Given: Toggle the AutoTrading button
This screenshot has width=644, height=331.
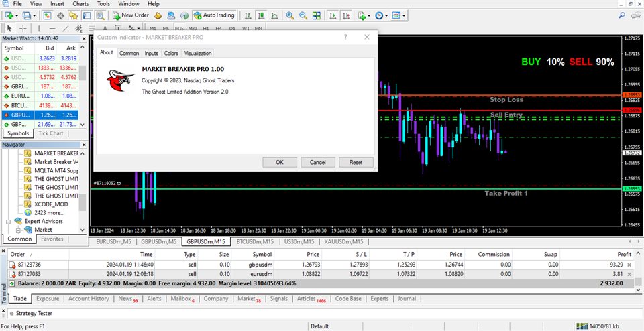Looking at the screenshot, I should click(213, 15).
